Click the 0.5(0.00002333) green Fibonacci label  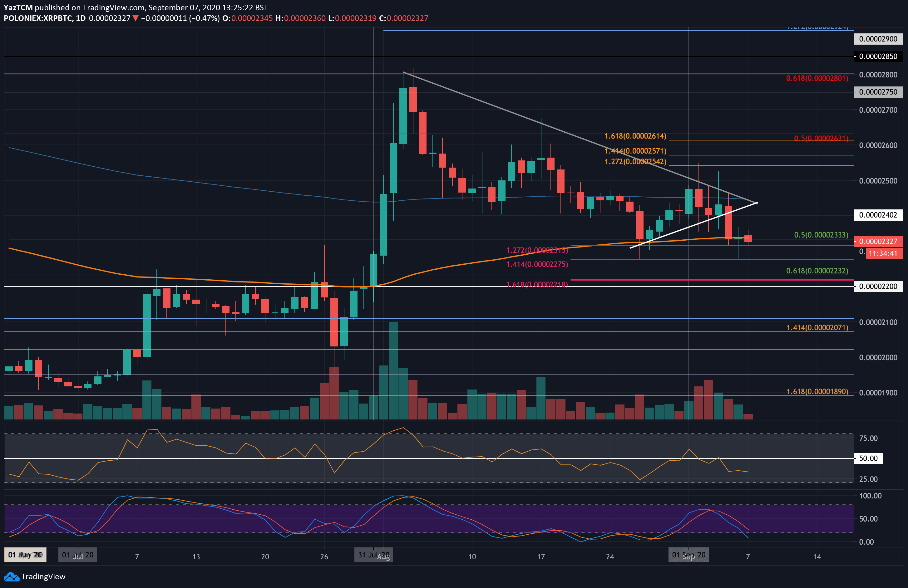click(x=821, y=235)
